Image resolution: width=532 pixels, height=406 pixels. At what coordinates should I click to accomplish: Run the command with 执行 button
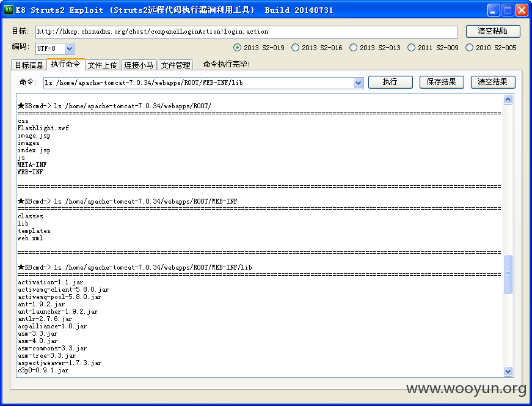390,82
